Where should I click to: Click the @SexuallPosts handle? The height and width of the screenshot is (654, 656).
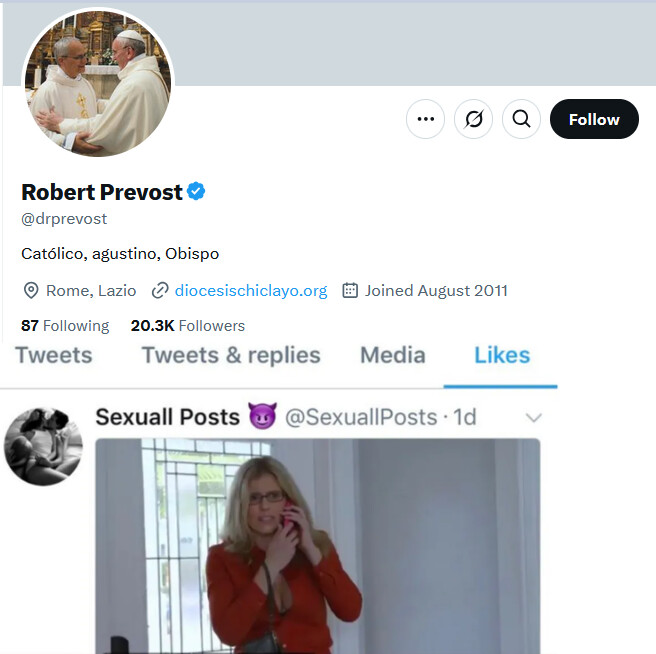(x=361, y=417)
